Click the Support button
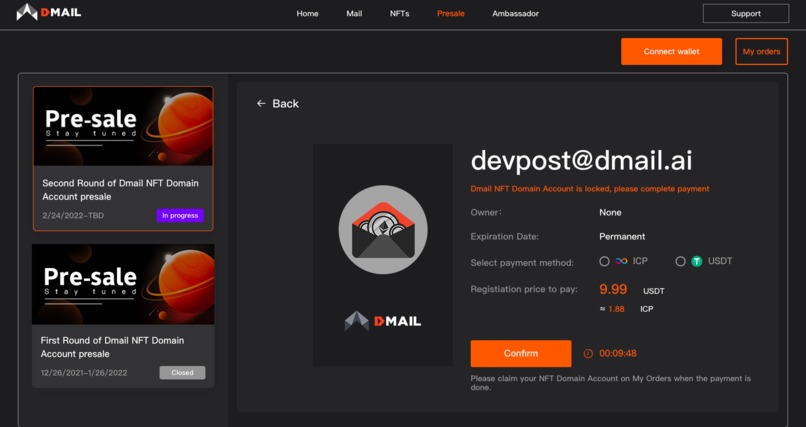Screen dimensions: 806x427 click(x=746, y=14)
